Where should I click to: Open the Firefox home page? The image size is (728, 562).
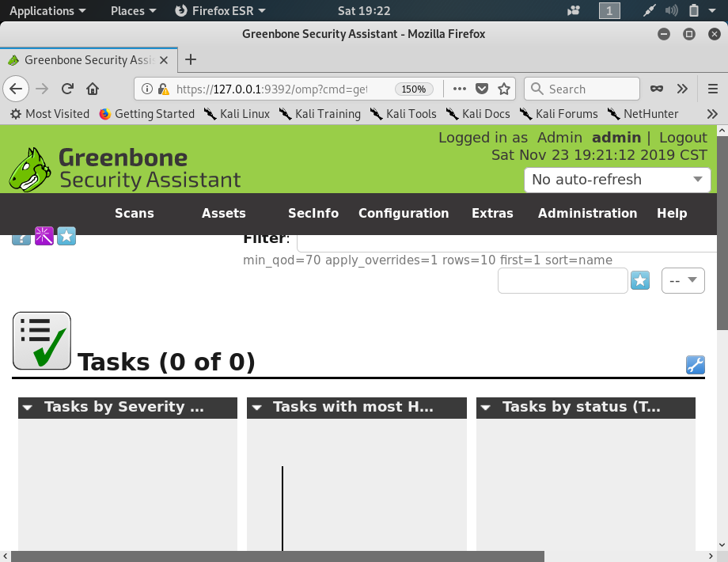(93, 89)
